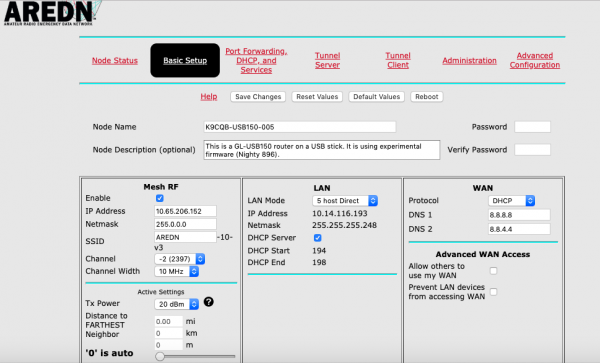Click the Reset Values button
Image resolution: width=600 pixels, height=363 pixels.
(317, 97)
